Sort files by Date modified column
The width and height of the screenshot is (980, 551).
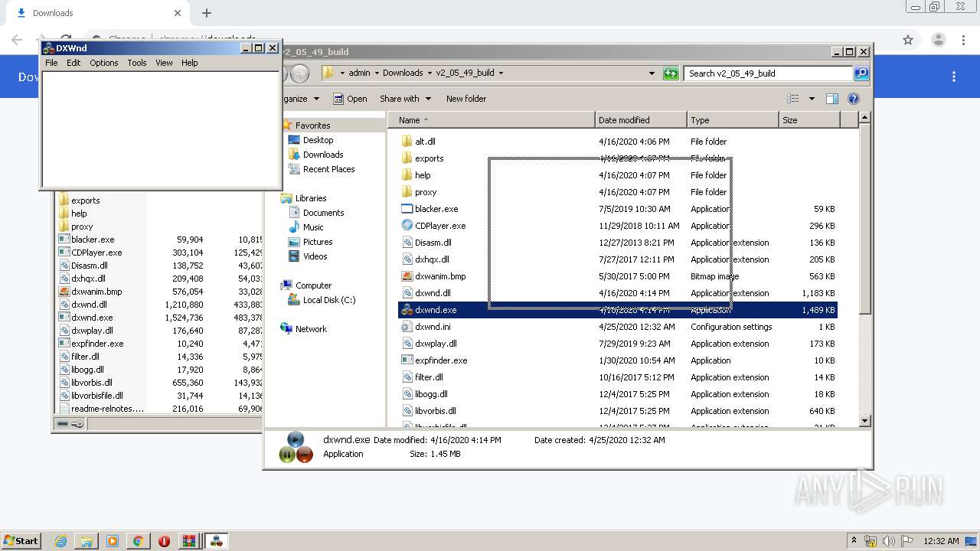point(641,120)
